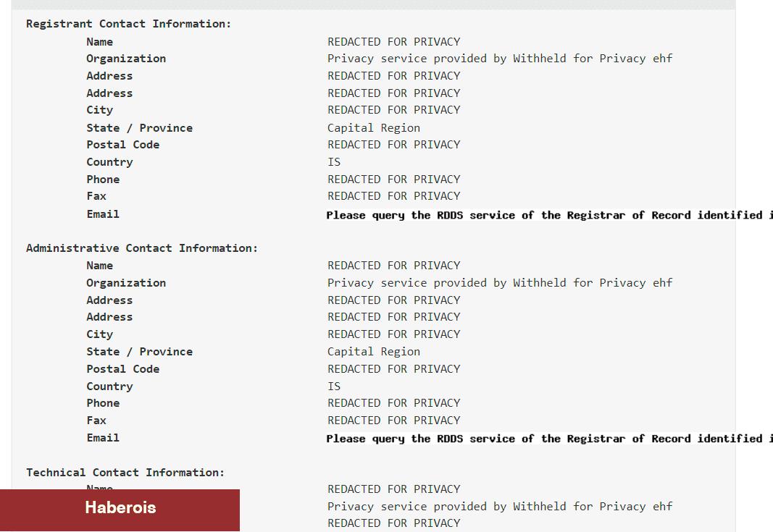Image resolution: width=773 pixels, height=532 pixels.
Task: Select the Administrative Contact Information heading
Action: (142, 248)
